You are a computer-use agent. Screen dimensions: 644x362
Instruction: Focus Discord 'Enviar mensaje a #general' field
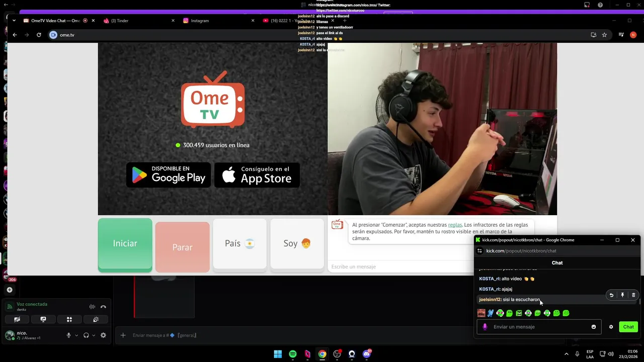click(x=297, y=335)
